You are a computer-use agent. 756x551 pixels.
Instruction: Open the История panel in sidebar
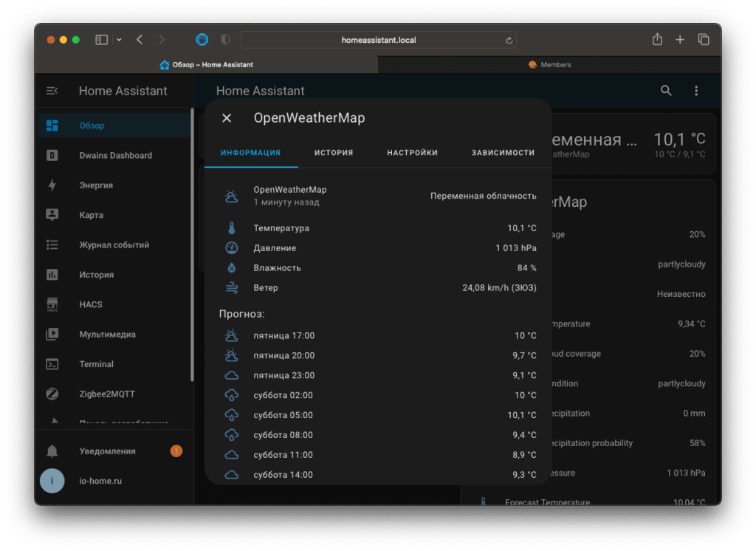click(x=114, y=275)
